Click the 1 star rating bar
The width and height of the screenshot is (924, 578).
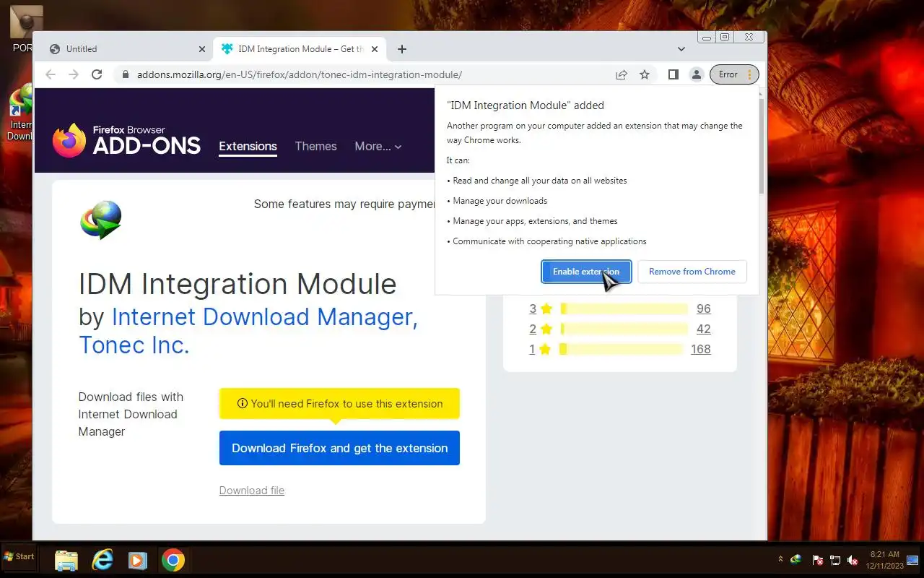pyautogui.click(x=622, y=349)
